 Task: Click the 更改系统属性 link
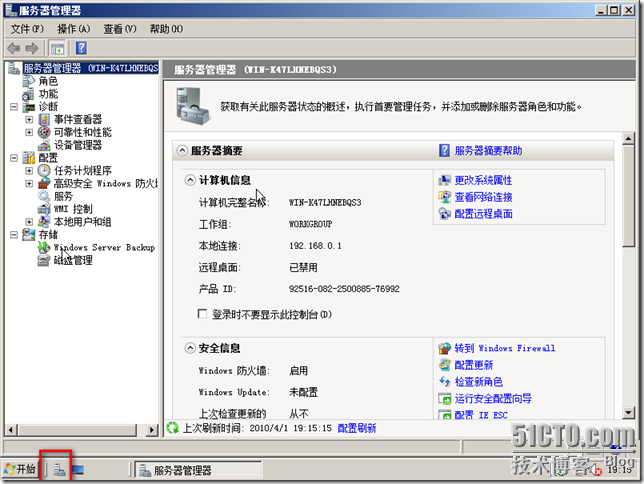click(483, 180)
